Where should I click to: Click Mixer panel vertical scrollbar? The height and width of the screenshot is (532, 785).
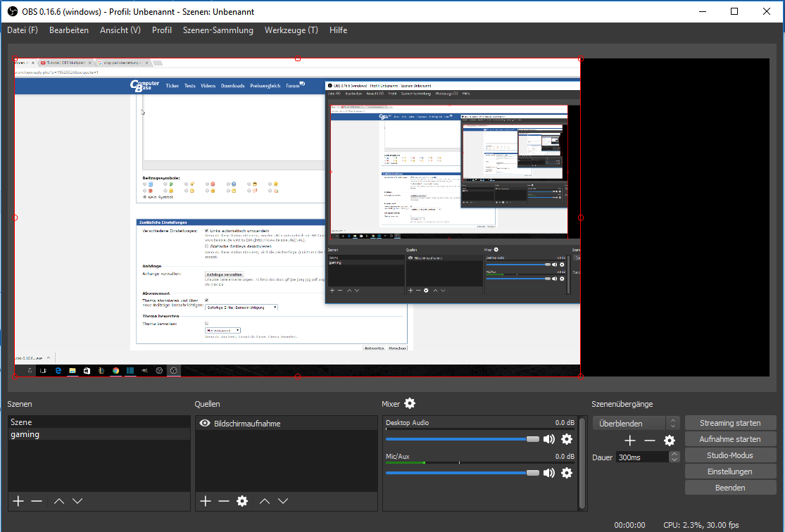(x=582, y=463)
